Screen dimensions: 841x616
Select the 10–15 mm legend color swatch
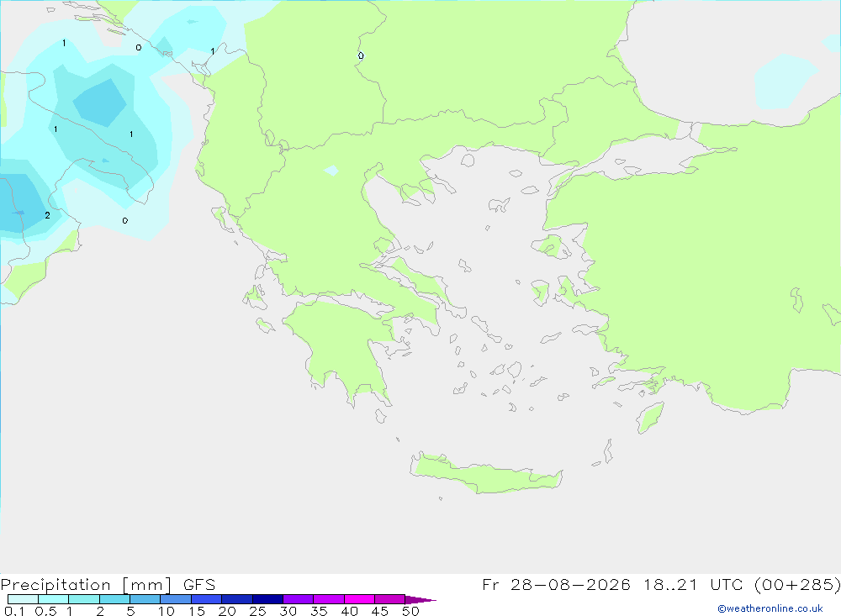pos(176,599)
